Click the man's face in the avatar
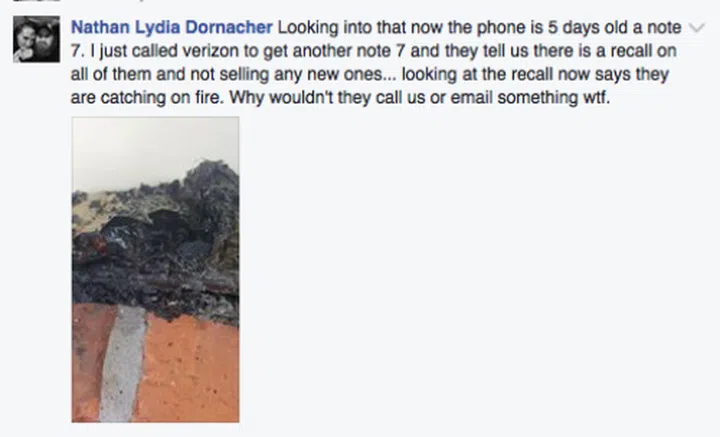This screenshot has height=437, width=720. pyautogui.click(x=46, y=37)
